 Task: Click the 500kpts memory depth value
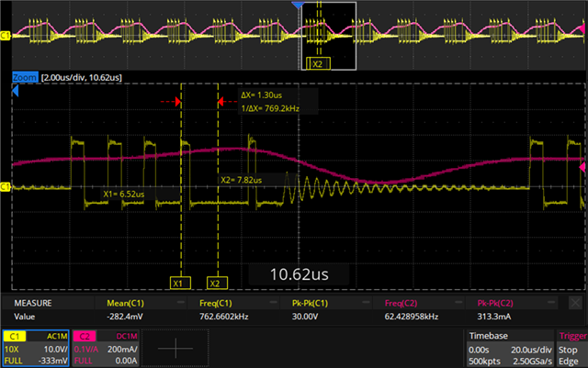pos(484,362)
